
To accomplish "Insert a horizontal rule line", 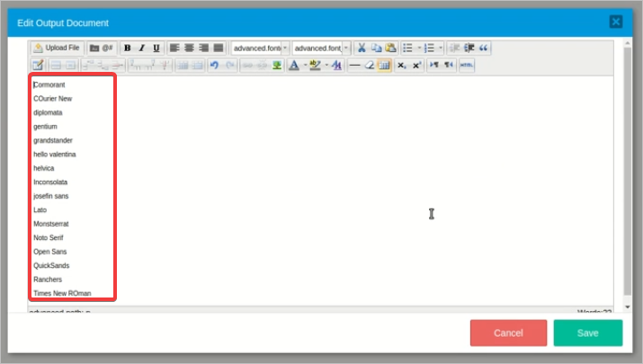I will (x=354, y=65).
